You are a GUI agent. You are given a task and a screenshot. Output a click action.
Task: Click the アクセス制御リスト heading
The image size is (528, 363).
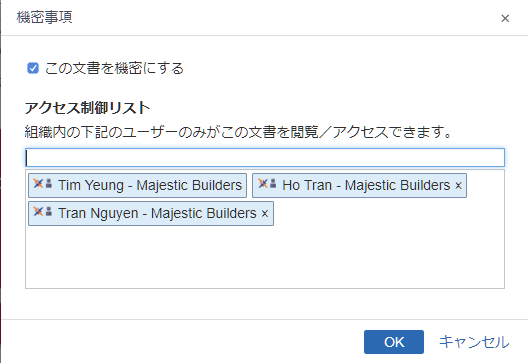[x=87, y=108]
